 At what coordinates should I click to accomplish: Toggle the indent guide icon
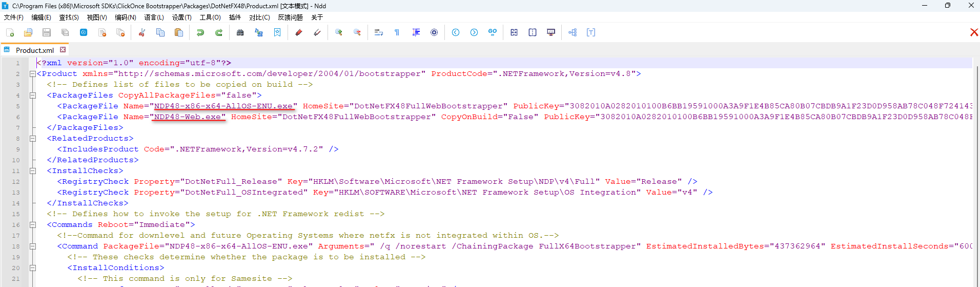pyautogui.click(x=416, y=32)
